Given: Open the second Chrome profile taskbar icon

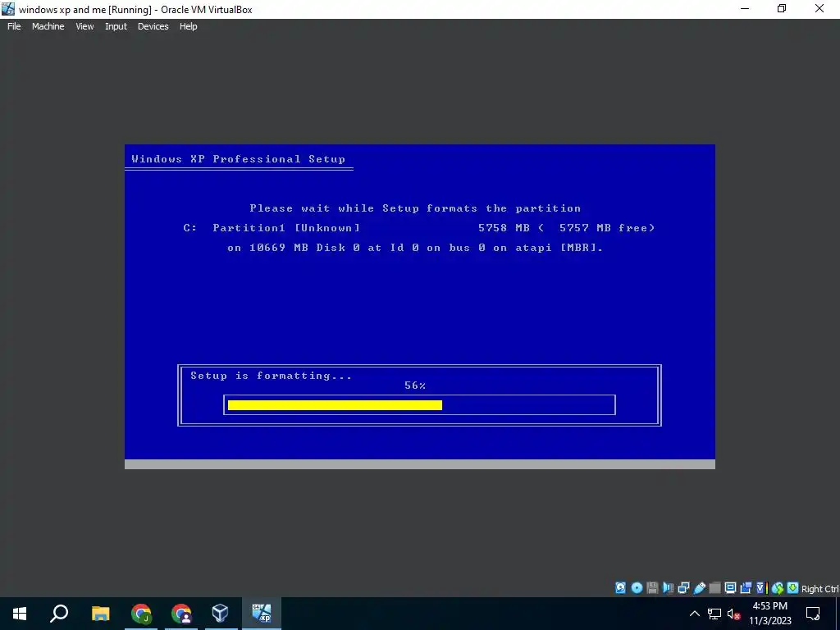Looking at the screenshot, I should tap(181, 614).
